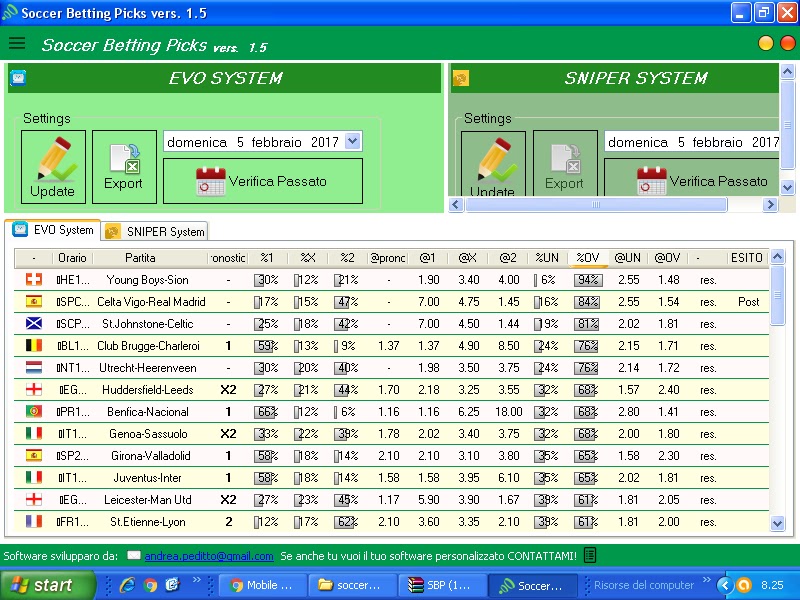800x600 pixels.
Task: Click 18.00 odds in Benfica-Nacional row
Action: pyautogui.click(x=508, y=411)
